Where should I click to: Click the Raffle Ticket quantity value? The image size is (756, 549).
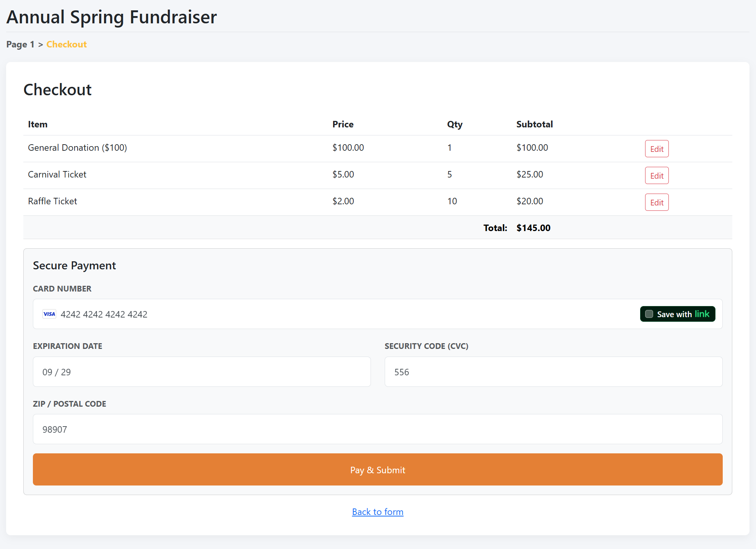tap(452, 201)
